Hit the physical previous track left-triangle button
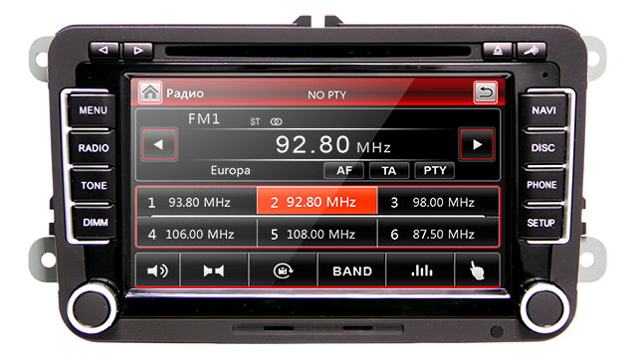 point(104,51)
